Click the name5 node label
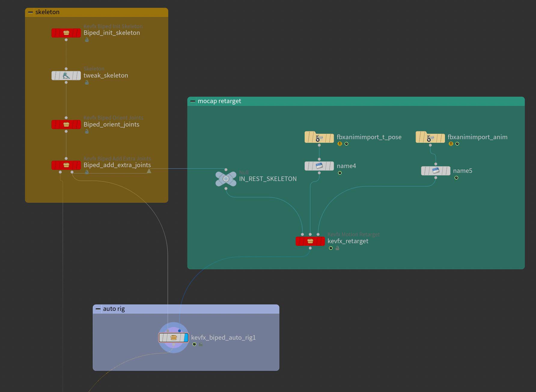 point(463,170)
